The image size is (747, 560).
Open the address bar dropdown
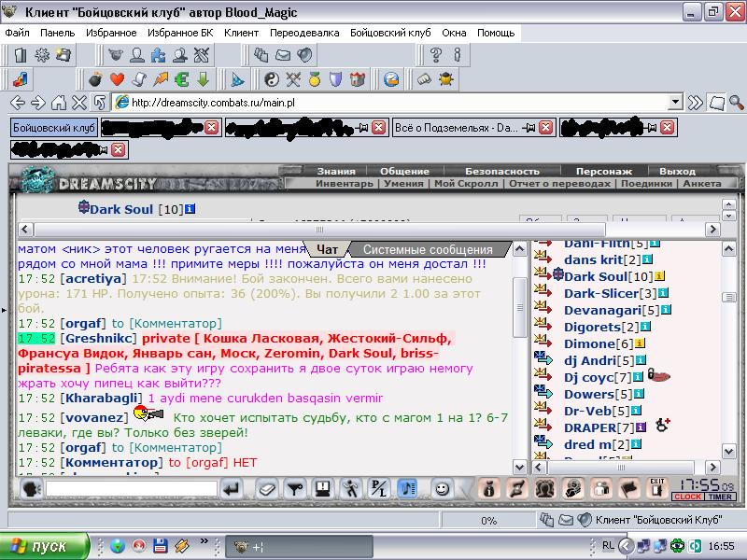click(675, 102)
